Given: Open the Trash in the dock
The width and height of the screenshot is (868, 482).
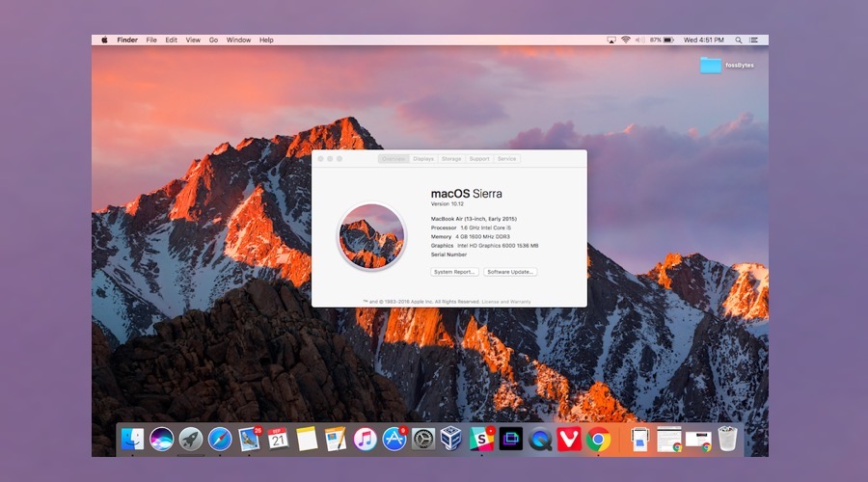Looking at the screenshot, I should pos(727,440).
